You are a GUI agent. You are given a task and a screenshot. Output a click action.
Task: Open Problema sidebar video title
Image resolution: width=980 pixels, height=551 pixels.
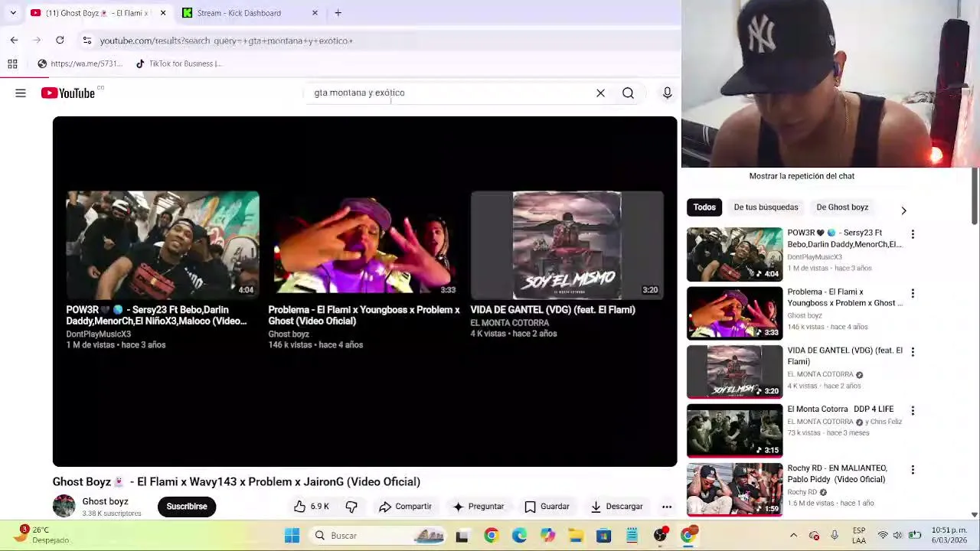845,297
